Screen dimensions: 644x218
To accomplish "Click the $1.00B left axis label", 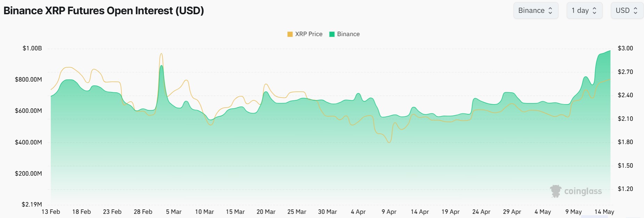I will point(32,48).
